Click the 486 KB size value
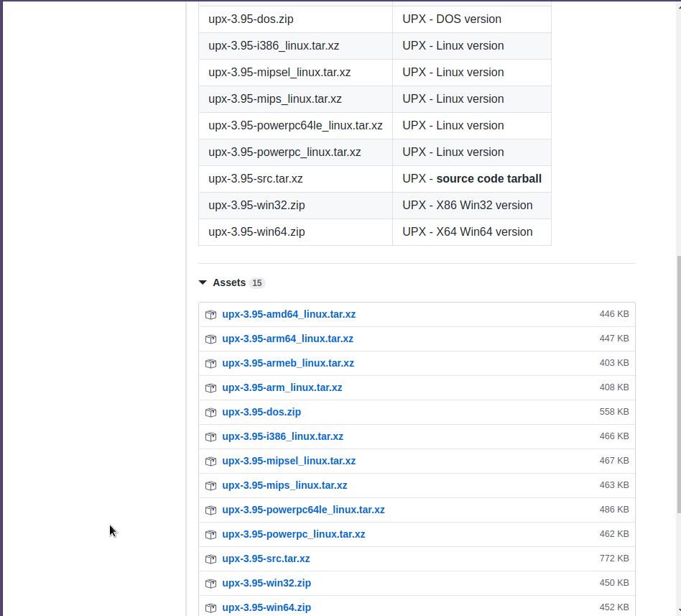 tap(614, 510)
